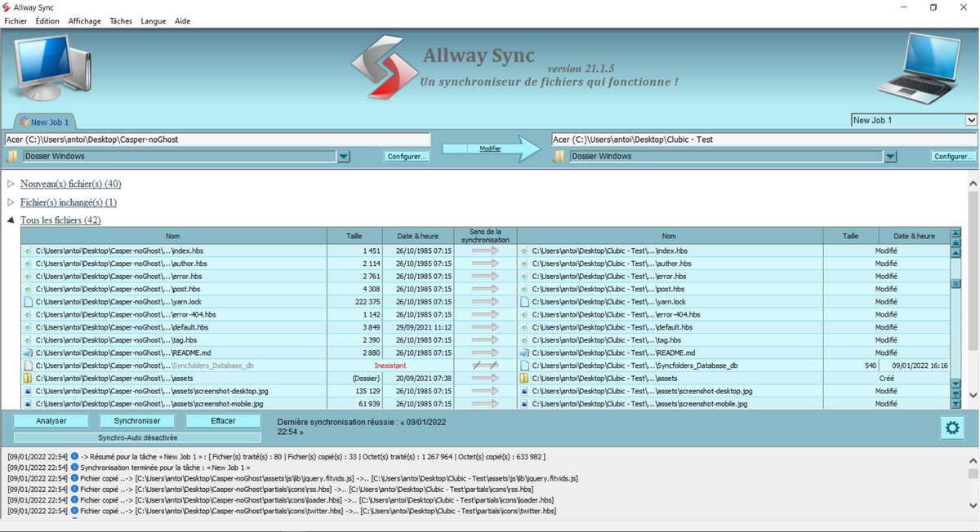Screen dimensions: 980x532
Task: Click the yarn.lock file icon in the Casper-noGhost list
Action: click(28, 302)
